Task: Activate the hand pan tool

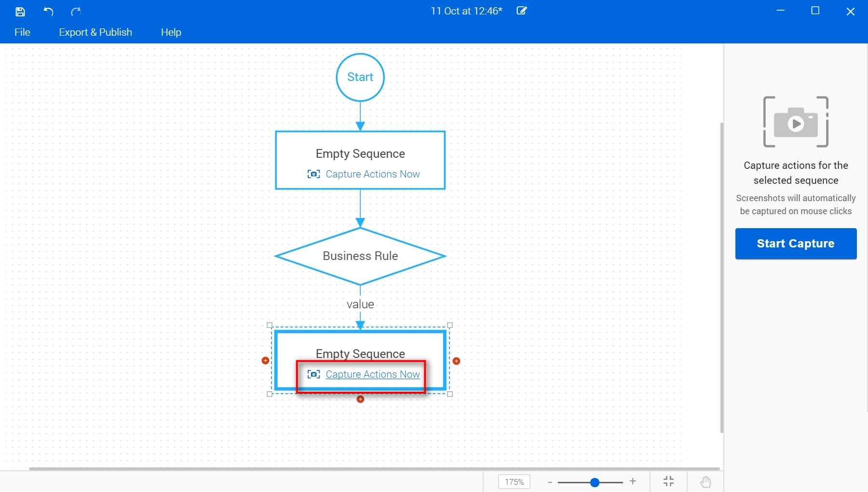Action: pyautogui.click(x=705, y=482)
